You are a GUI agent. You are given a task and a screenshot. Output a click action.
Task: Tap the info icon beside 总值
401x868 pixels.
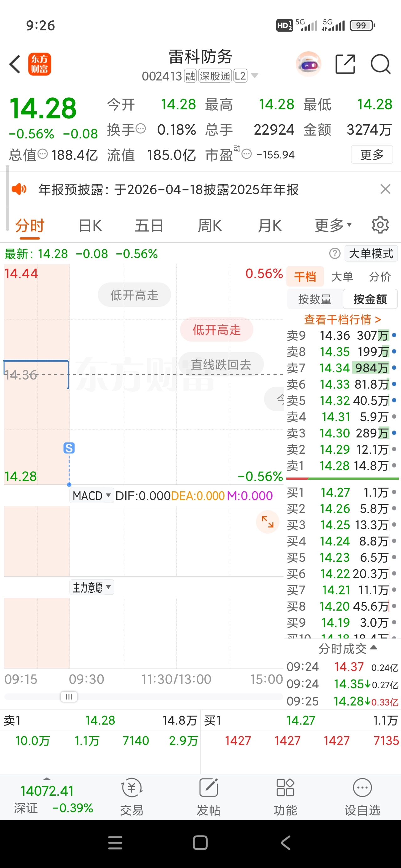click(43, 154)
